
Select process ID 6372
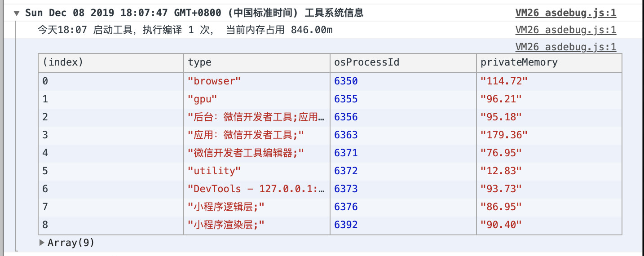tap(346, 171)
